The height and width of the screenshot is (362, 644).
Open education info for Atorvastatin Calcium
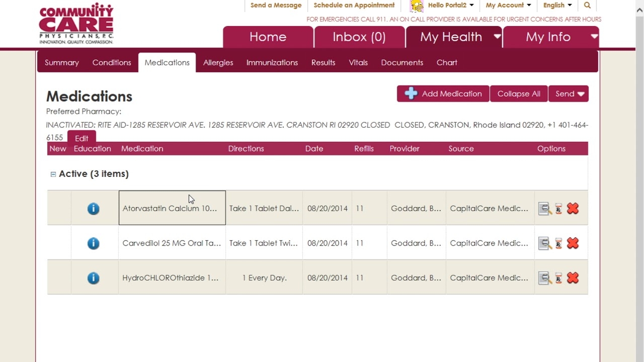[93, 209]
